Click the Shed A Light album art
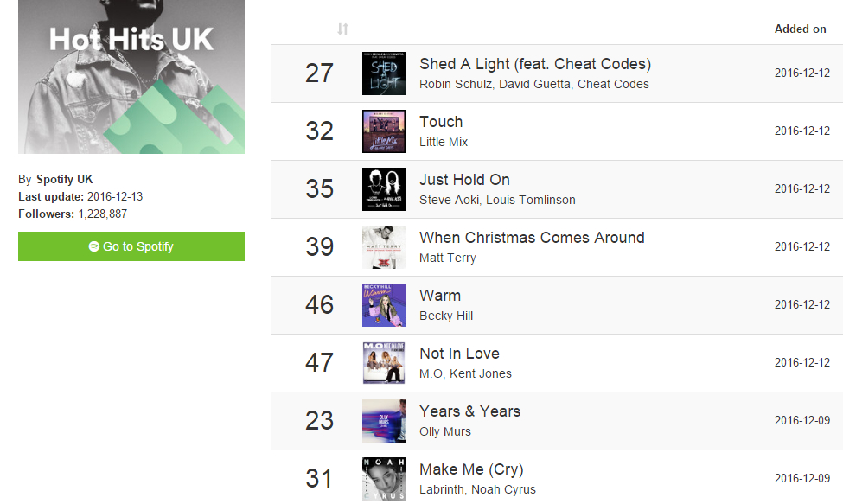The height and width of the screenshot is (504, 843). tap(384, 73)
